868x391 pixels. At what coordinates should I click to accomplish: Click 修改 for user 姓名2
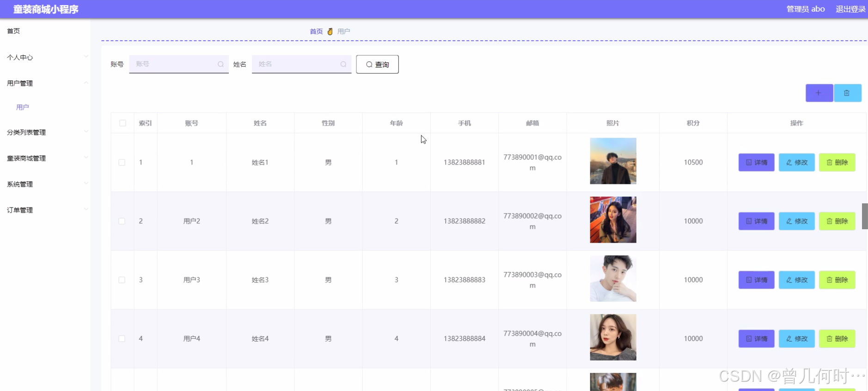796,221
